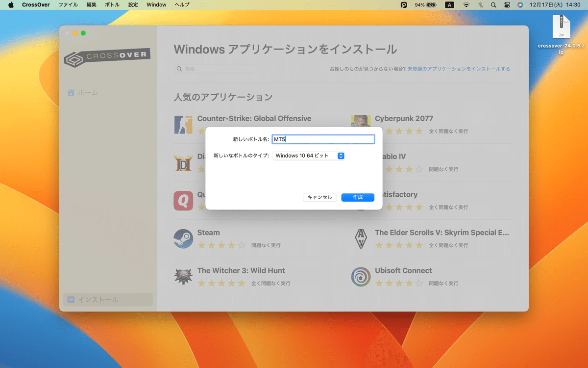
Task: Select the crossover-24.0.5.zip desktop file
Action: [x=561, y=34]
